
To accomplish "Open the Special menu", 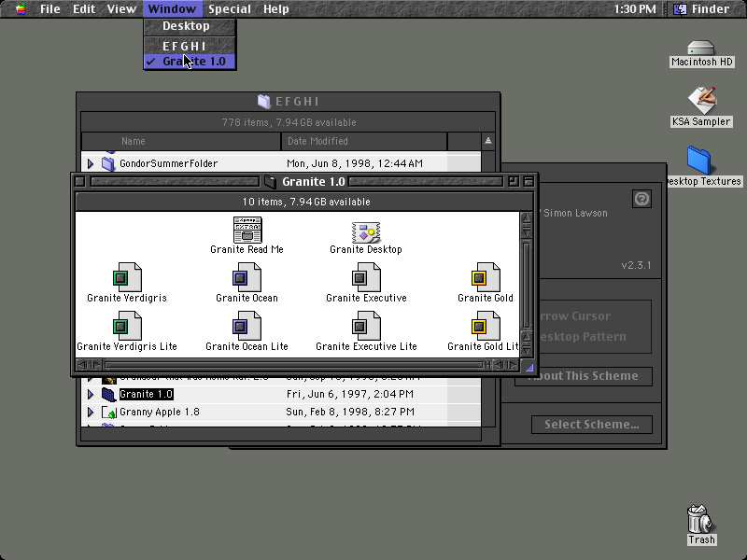I will (229, 8).
